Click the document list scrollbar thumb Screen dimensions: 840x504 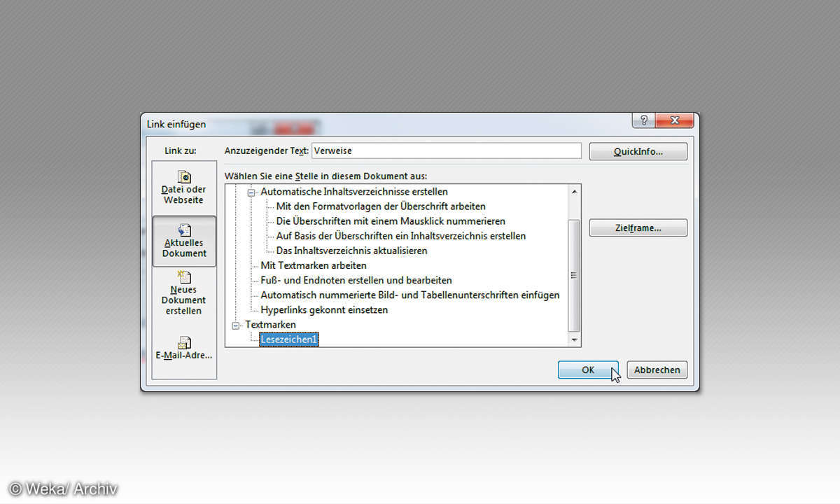[x=575, y=275]
